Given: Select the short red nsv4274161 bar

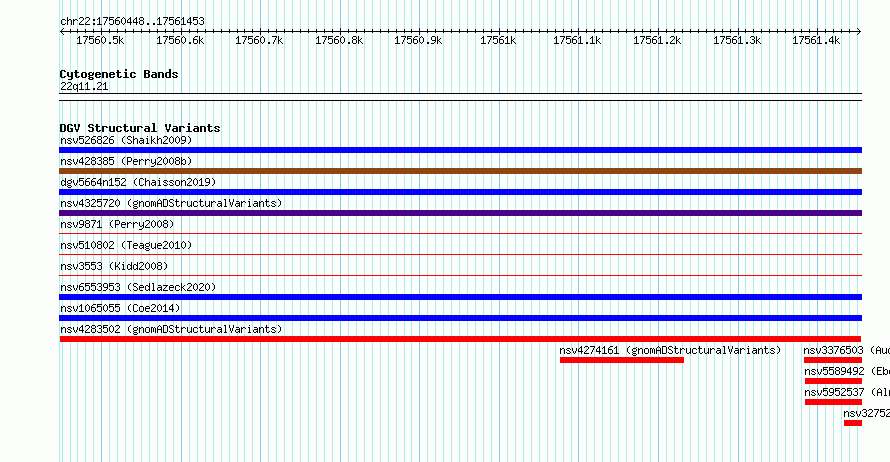Looking at the screenshot, I should (622, 360).
